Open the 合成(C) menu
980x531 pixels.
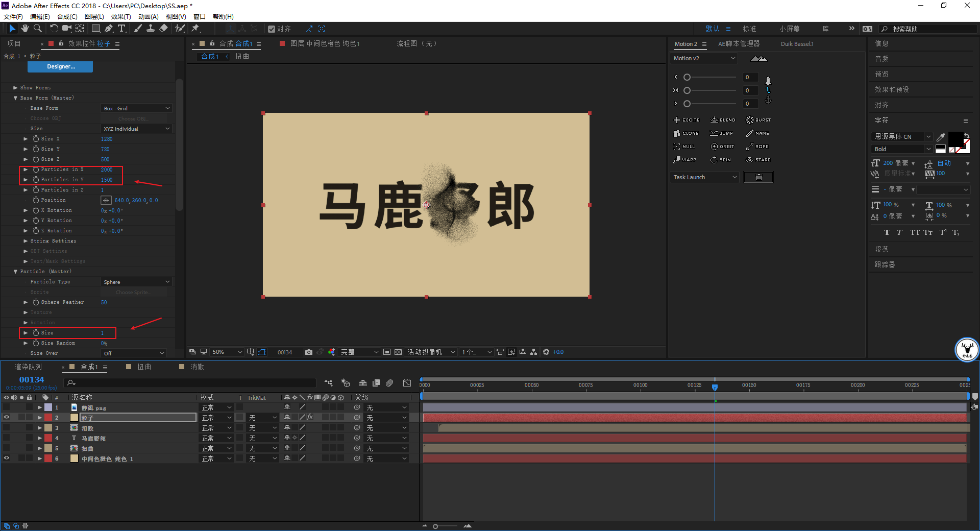(67, 17)
